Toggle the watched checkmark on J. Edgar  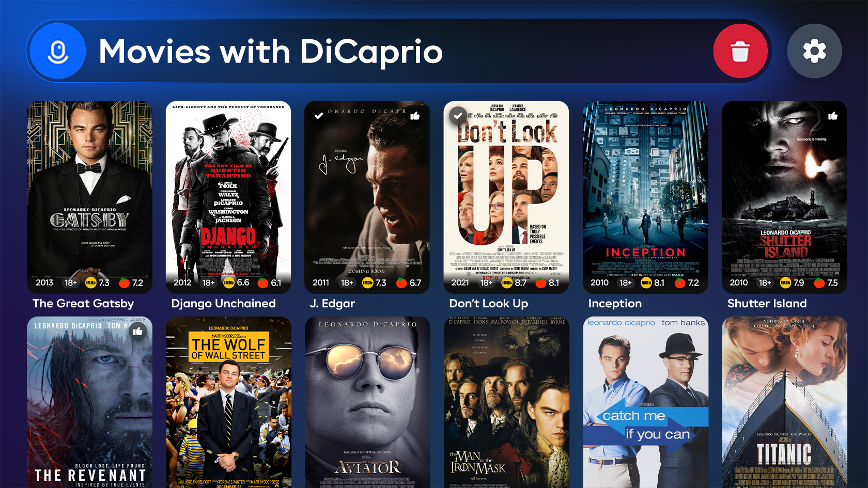319,116
